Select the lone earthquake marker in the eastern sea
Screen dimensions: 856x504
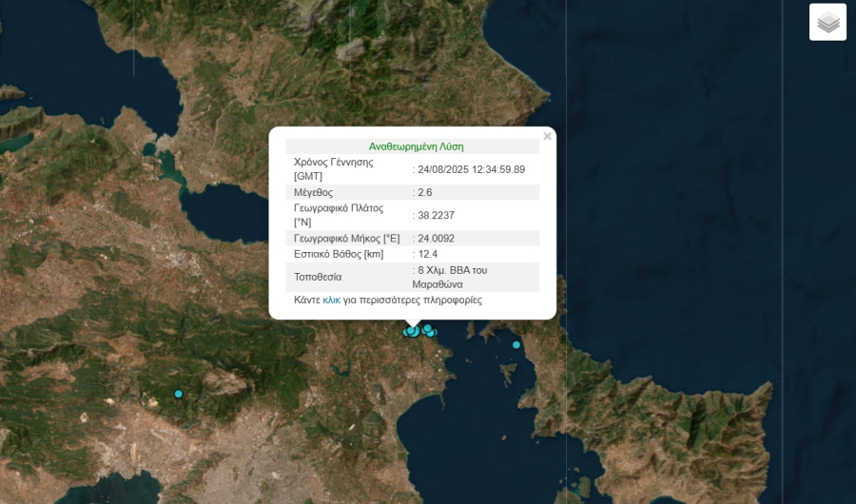(x=516, y=345)
